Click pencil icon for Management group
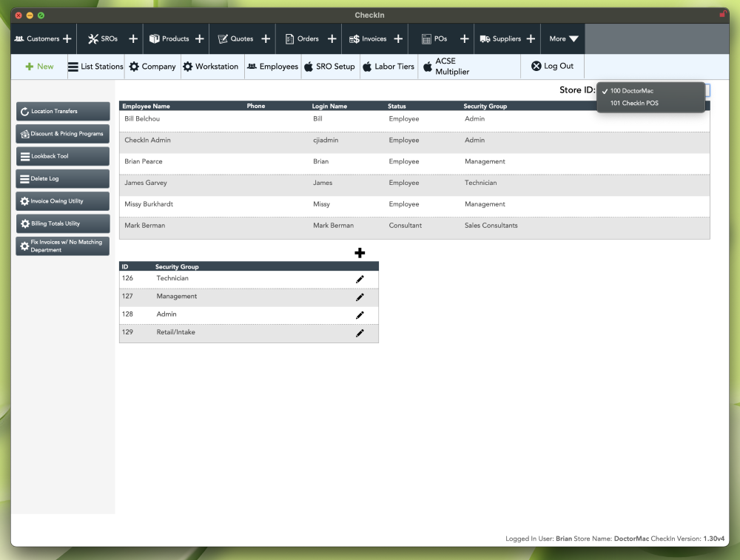Screen dimensions: 740x560 360,297
